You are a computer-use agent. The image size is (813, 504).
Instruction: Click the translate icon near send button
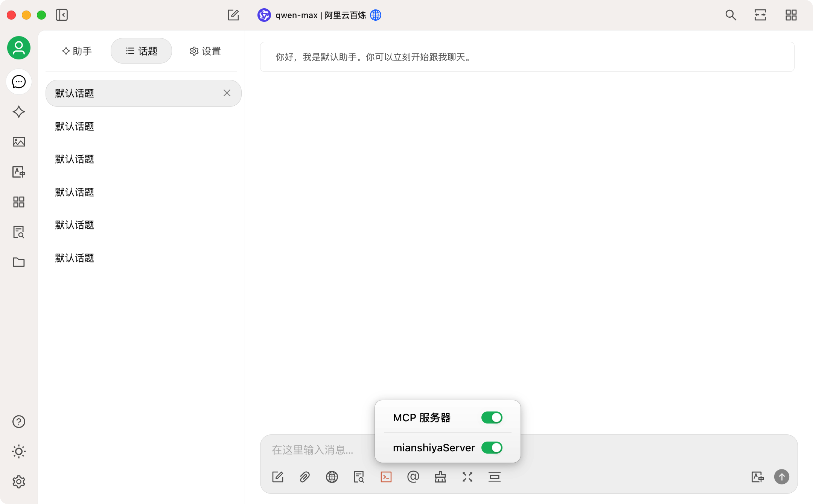[x=757, y=477]
